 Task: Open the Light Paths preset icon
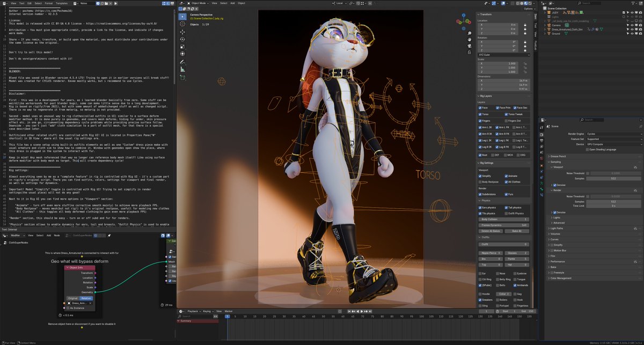click(635, 228)
